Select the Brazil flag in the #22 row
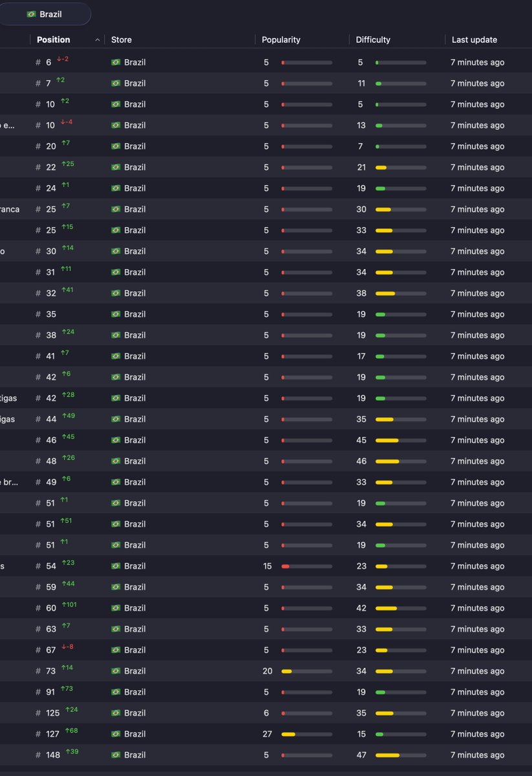This screenshot has width=532, height=776. 116,167
